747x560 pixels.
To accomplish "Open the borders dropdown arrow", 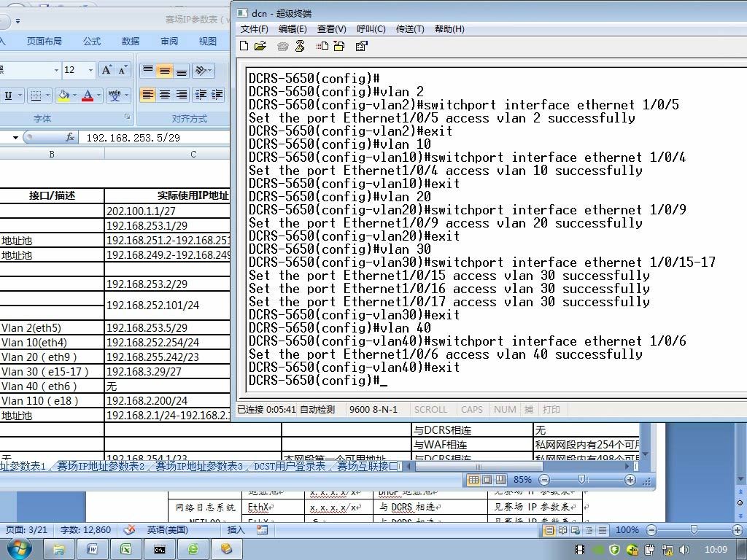I will pyautogui.click(x=47, y=96).
